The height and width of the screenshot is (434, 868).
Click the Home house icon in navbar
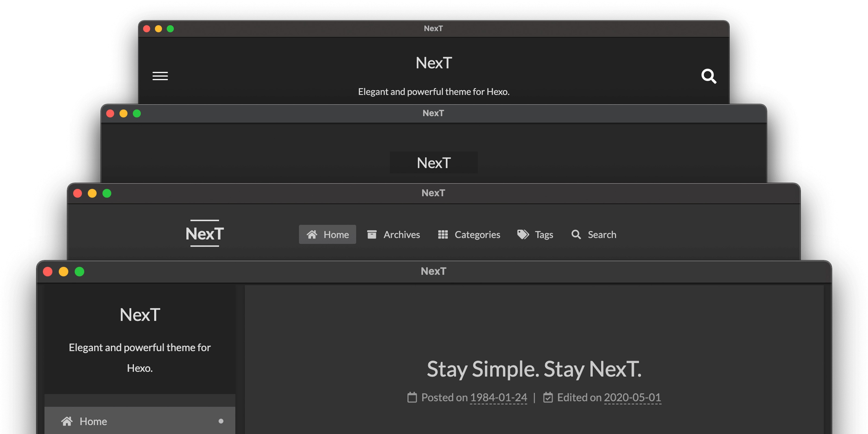coord(312,235)
